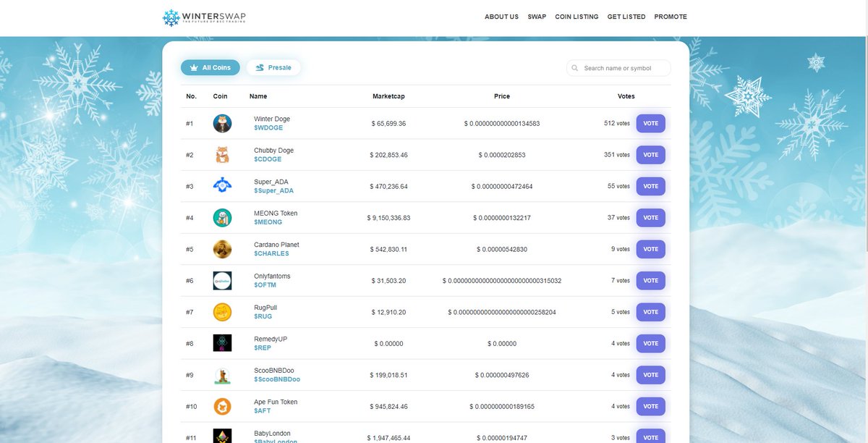The width and height of the screenshot is (868, 443).
Task: Vote for Winter Doge
Action: click(x=650, y=123)
